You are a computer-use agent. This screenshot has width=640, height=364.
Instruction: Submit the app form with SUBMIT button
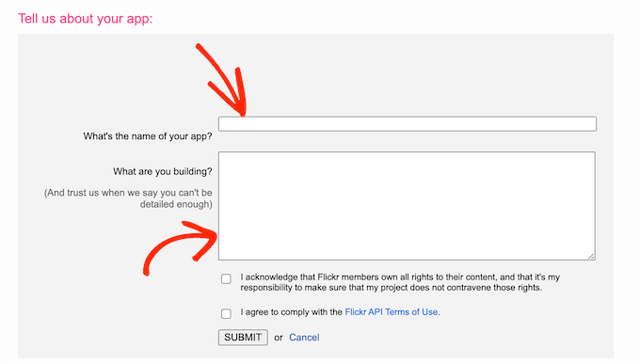pyautogui.click(x=243, y=338)
